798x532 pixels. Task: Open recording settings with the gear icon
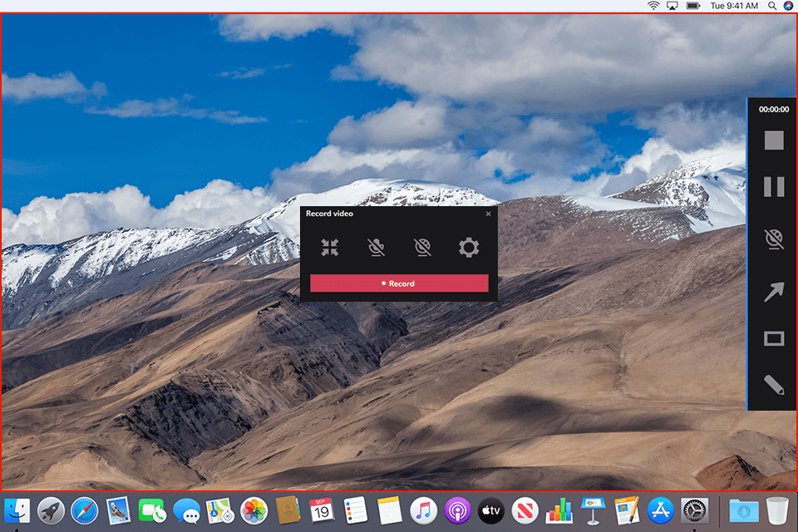point(468,247)
